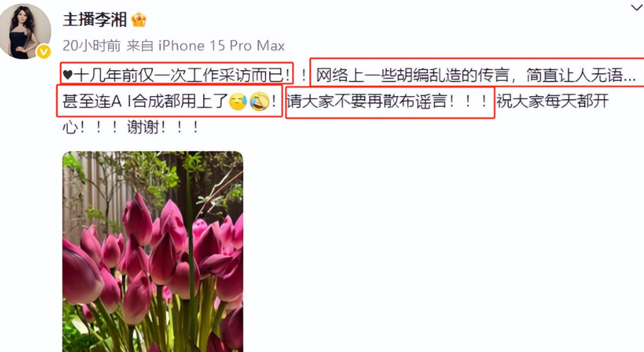Click the crown membership icon beside username
644x352 pixels.
tap(139, 20)
